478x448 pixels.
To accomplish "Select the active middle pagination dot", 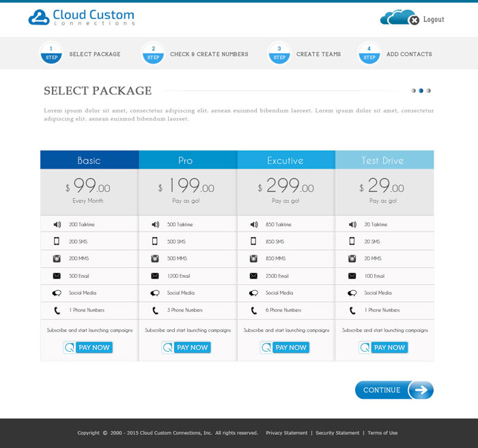I will coord(421,91).
